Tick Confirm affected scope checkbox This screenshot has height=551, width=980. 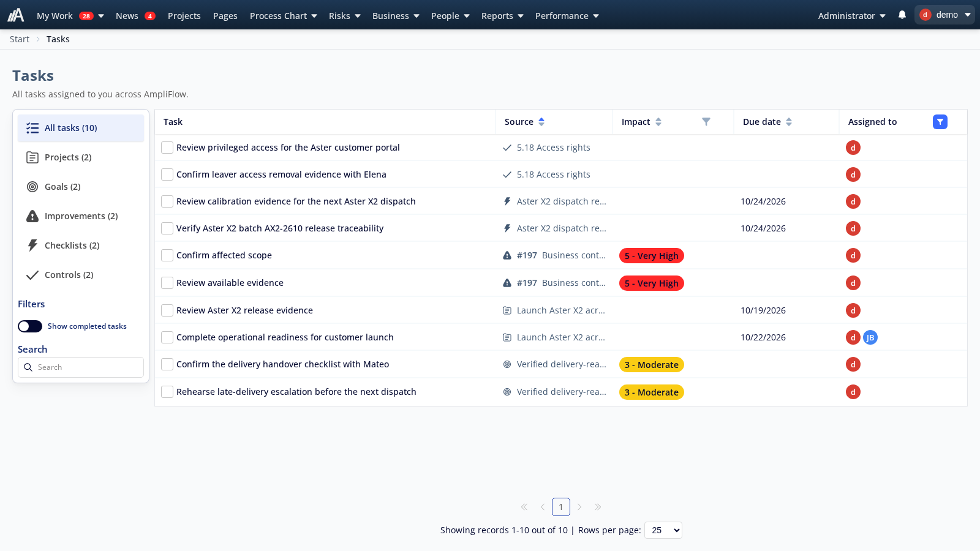167,255
